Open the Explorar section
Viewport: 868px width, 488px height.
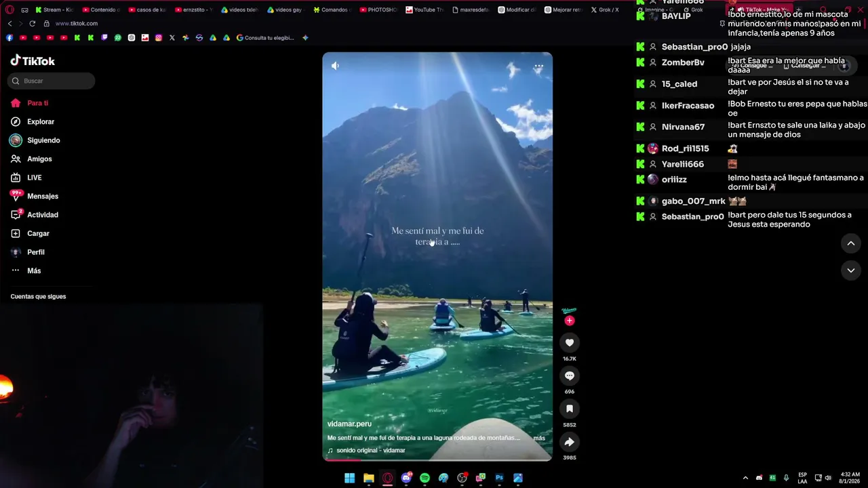pos(32,121)
